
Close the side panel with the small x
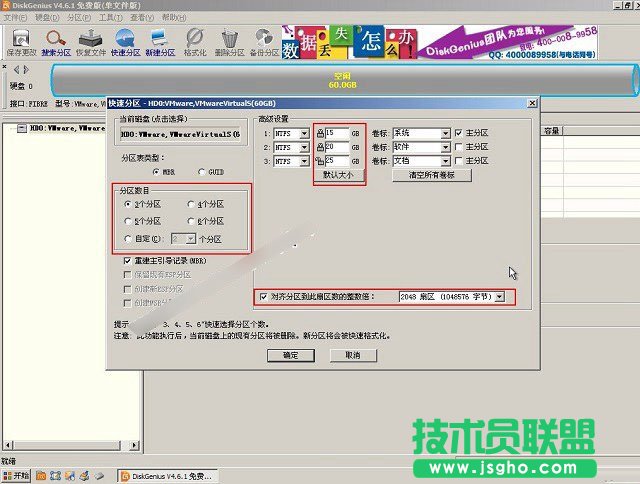click(x=4, y=67)
